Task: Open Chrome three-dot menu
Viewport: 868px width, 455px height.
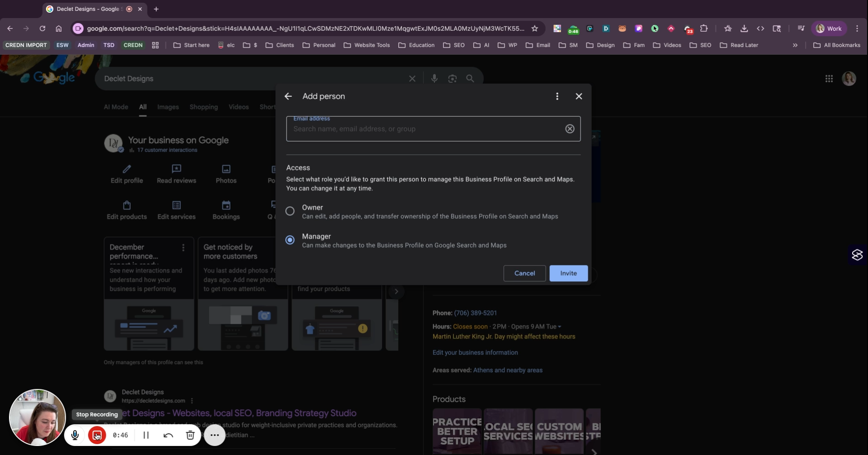Action: pos(857,28)
